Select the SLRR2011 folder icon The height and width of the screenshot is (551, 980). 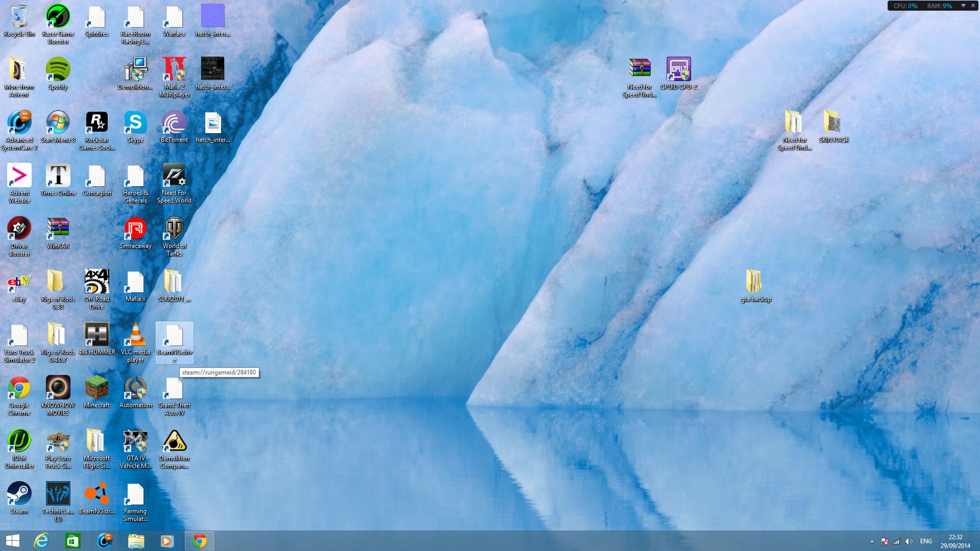(x=174, y=286)
